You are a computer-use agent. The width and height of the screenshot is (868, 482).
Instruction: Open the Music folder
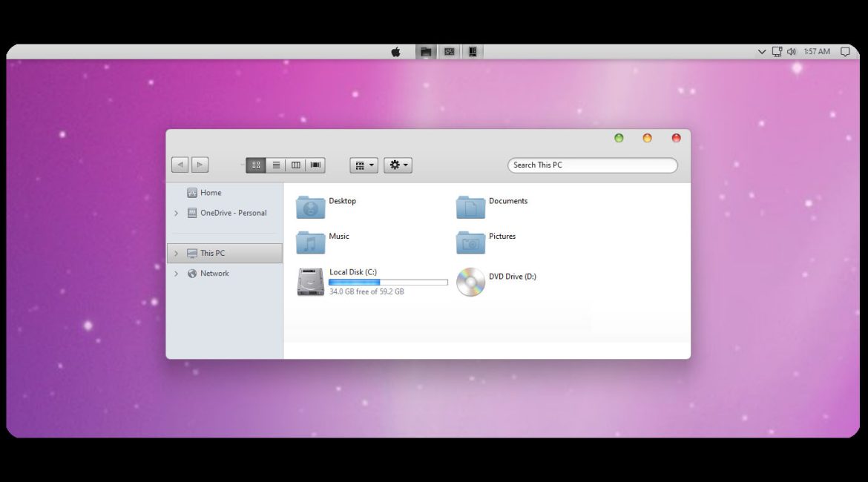tap(311, 242)
